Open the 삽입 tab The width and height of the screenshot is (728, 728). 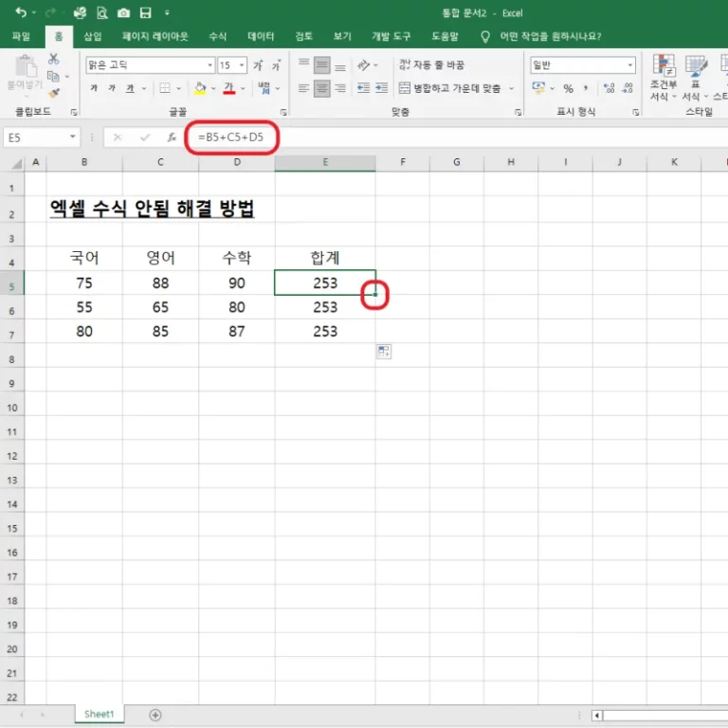[x=92, y=36]
